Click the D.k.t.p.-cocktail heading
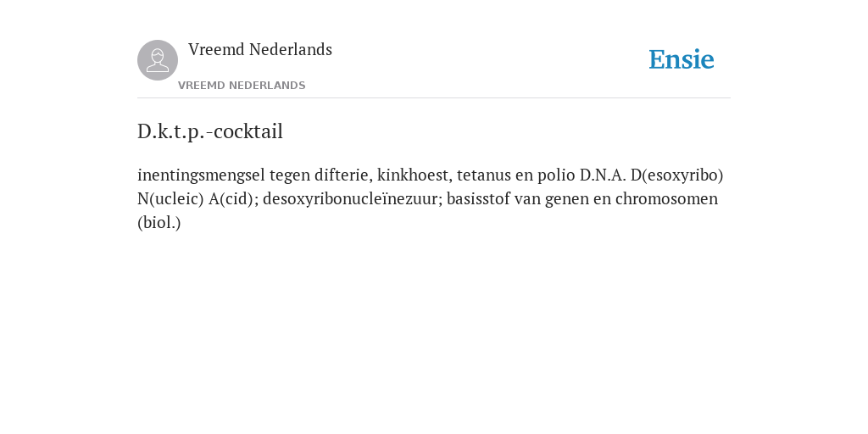 210,131
